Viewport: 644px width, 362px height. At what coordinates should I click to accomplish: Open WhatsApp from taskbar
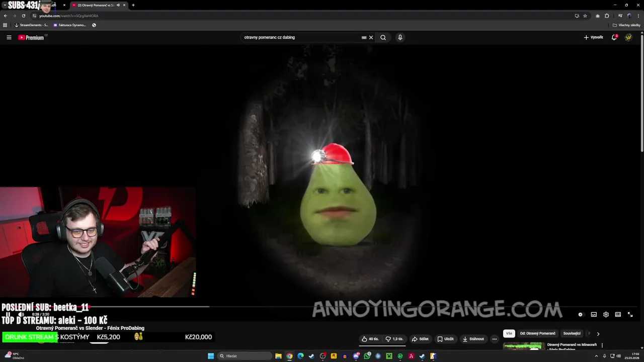click(367, 356)
